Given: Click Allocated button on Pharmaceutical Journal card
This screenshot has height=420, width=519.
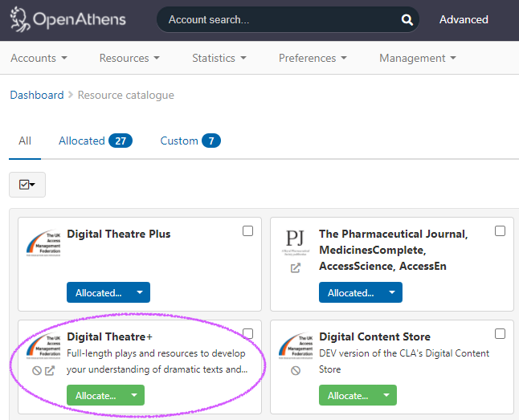Looking at the screenshot, I should 351,292.
